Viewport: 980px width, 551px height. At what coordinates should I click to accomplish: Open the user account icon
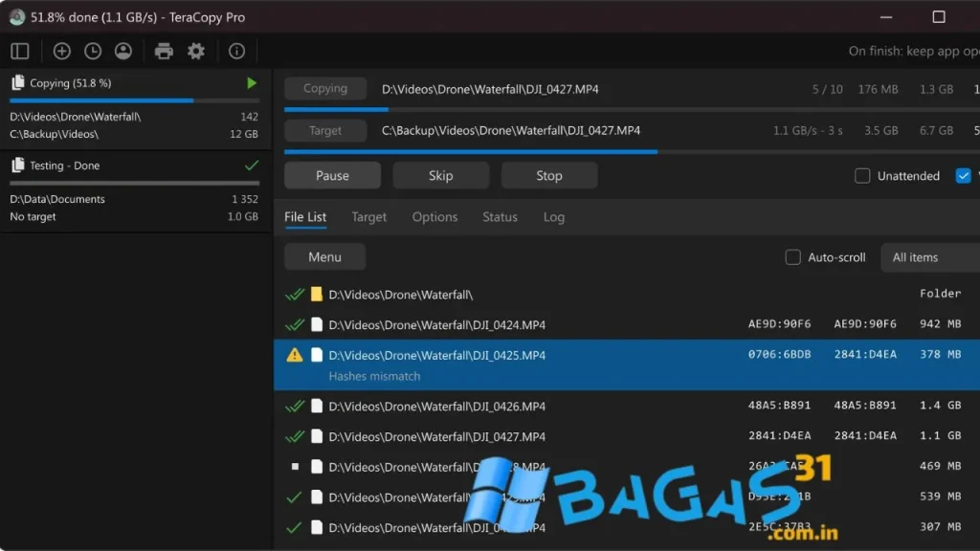(x=123, y=52)
